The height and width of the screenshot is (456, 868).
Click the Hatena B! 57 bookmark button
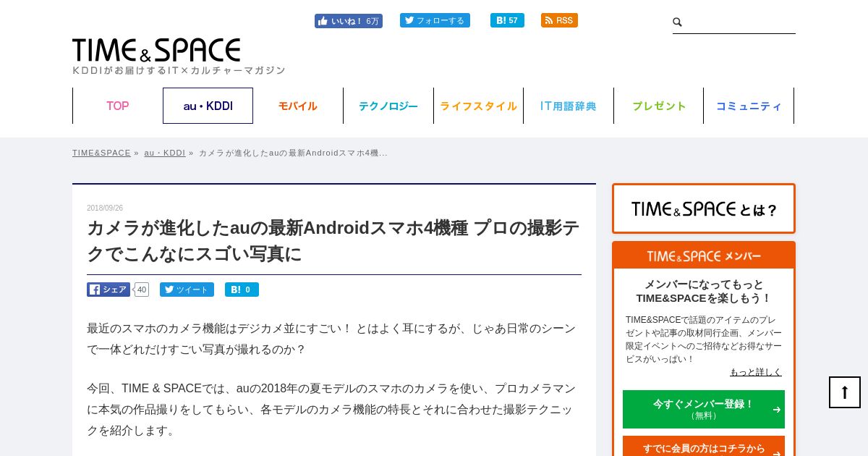pyautogui.click(x=507, y=20)
